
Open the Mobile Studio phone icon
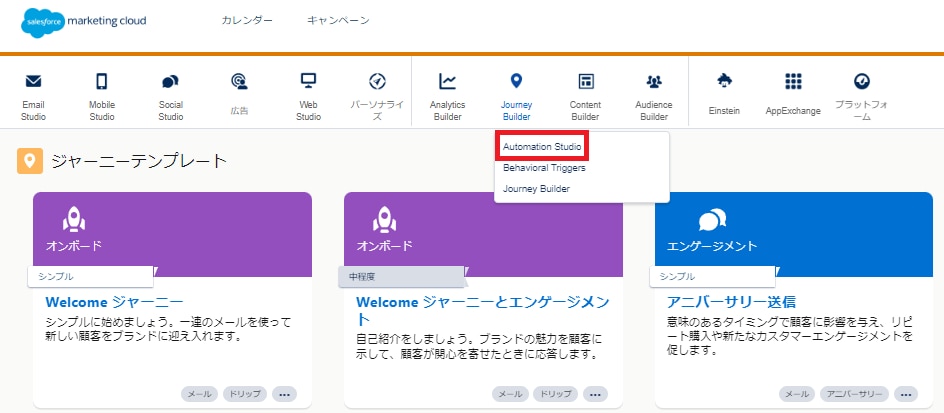(102, 81)
